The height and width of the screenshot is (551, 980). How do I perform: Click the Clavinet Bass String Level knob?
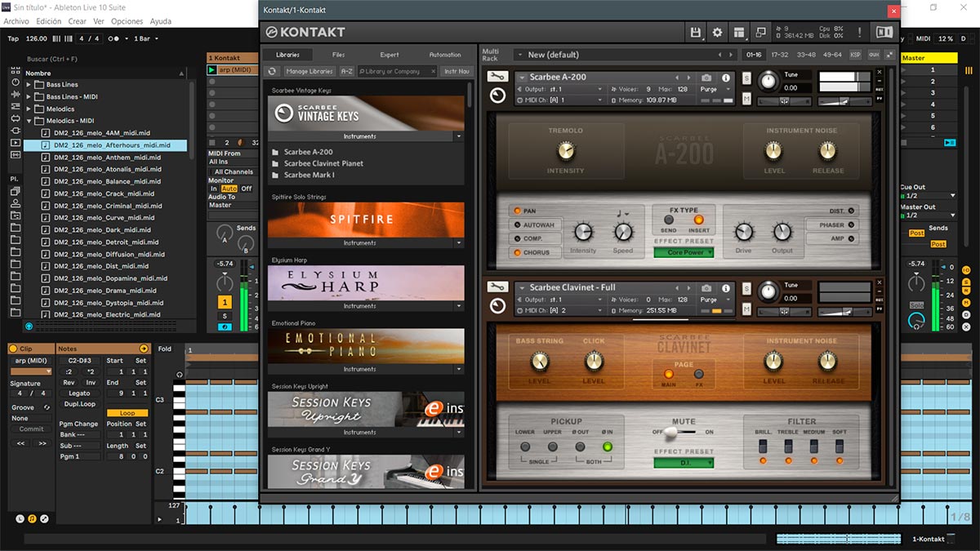pyautogui.click(x=539, y=361)
